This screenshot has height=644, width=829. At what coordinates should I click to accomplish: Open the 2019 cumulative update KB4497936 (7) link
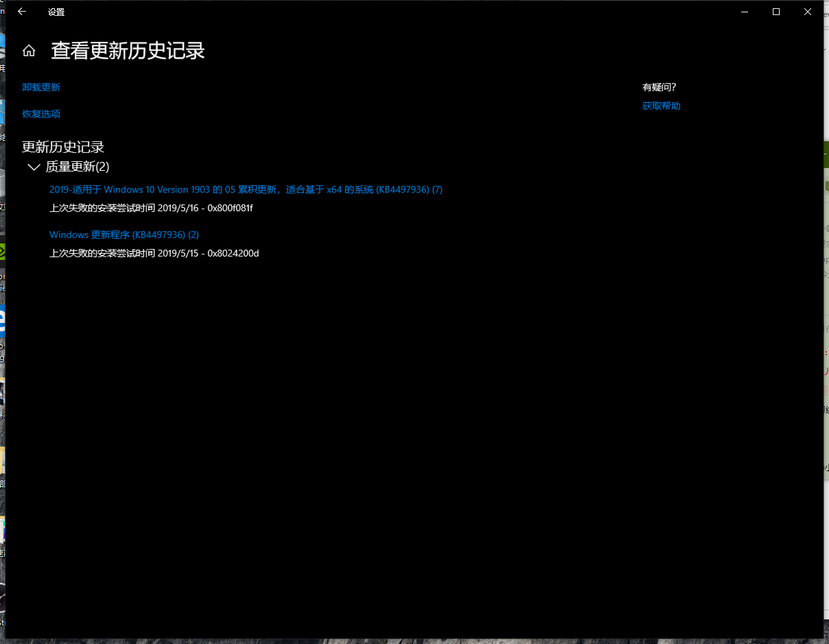pyautogui.click(x=246, y=189)
